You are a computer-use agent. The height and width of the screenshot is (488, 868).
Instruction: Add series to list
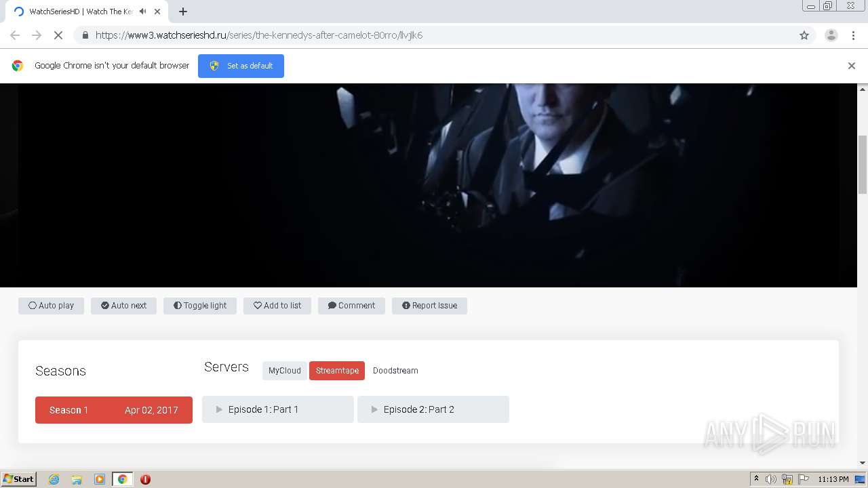pyautogui.click(x=277, y=306)
